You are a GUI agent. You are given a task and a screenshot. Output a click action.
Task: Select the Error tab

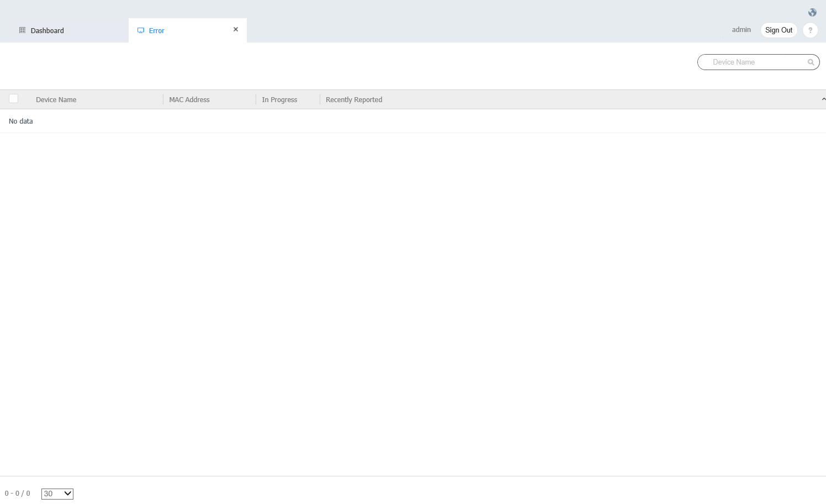coord(156,30)
